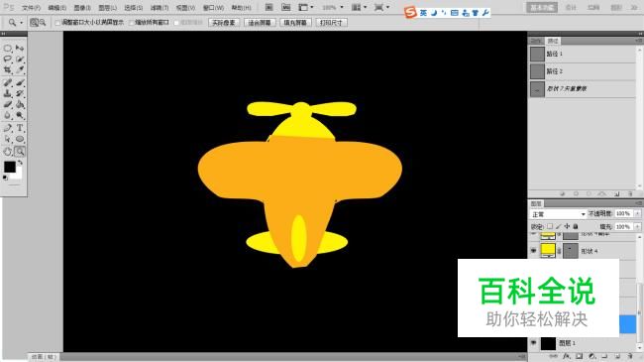The height and width of the screenshot is (362, 644).
Task: Toggle 'resize window to fit' checkbox
Action: coord(57,23)
